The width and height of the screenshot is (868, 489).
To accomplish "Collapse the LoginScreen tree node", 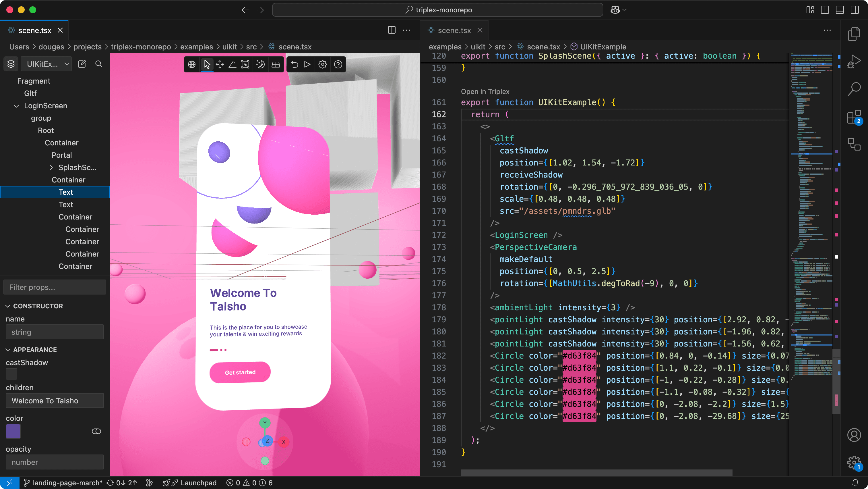I will point(16,106).
